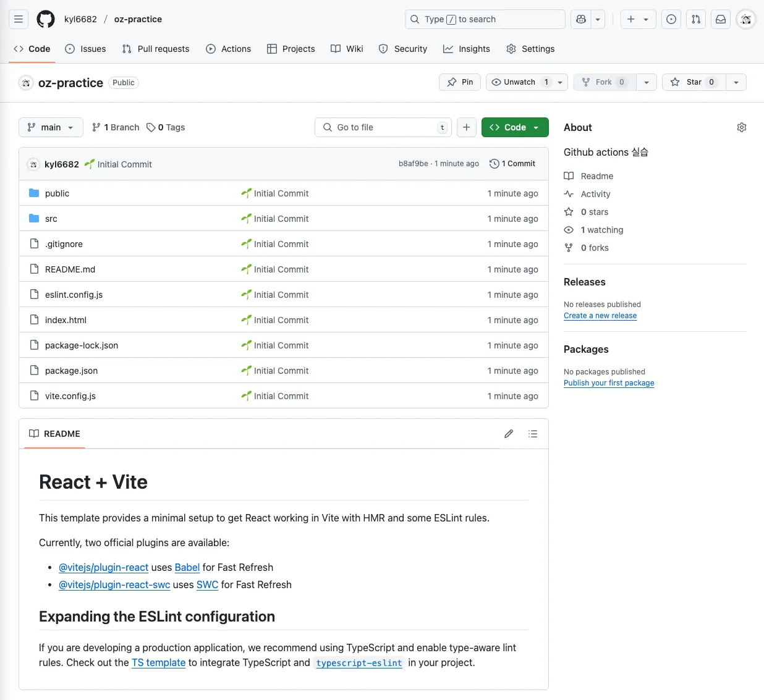Open the Activity link in About

pos(595,194)
